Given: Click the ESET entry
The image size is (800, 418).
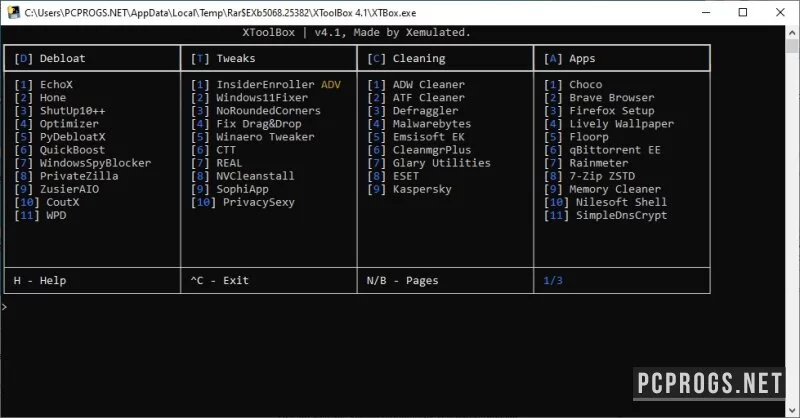Looking at the screenshot, I should pos(393,176).
